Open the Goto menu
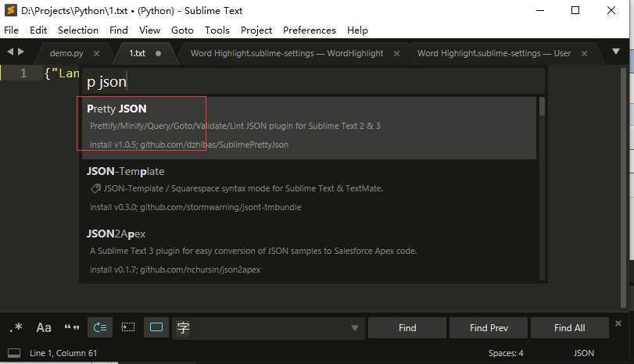 (x=182, y=30)
